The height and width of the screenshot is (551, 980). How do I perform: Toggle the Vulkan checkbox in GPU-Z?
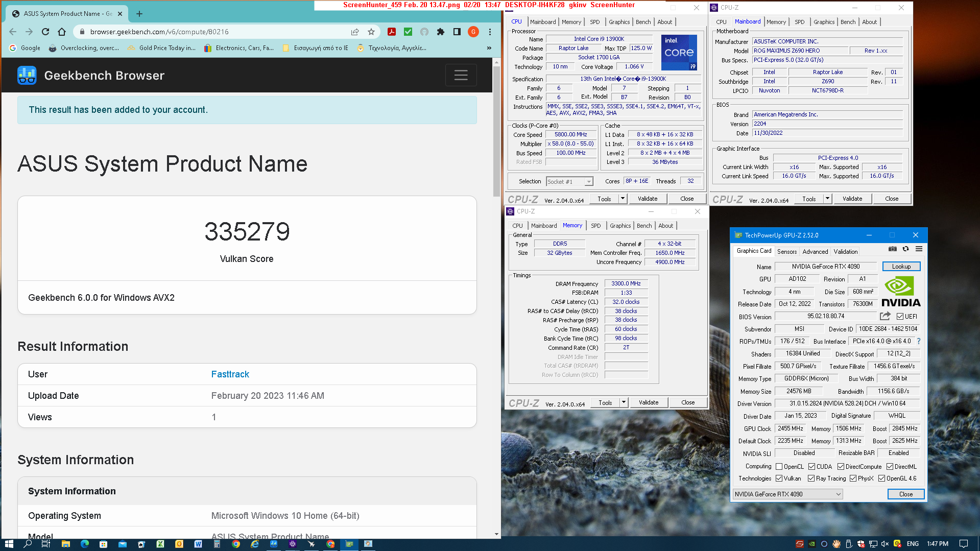(x=779, y=478)
